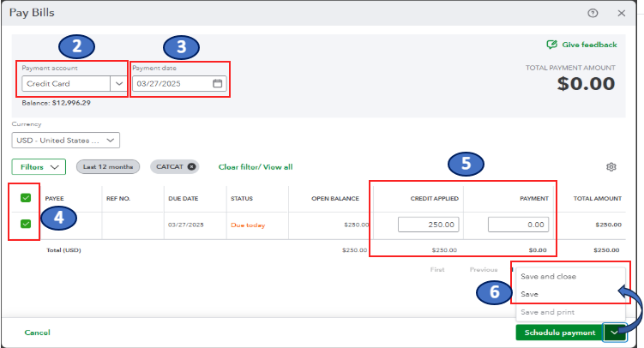The height and width of the screenshot is (348, 644).
Task: Expand the Schedule payment options arrow
Action: point(615,333)
